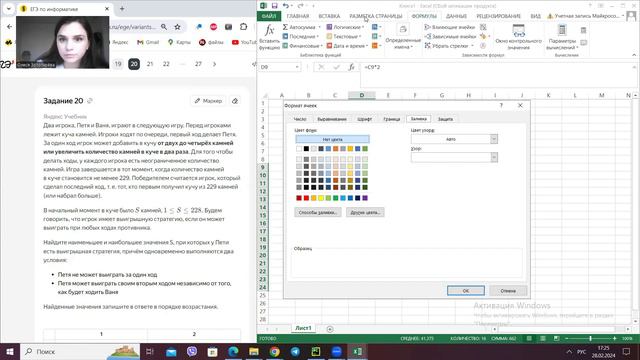The height and width of the screenshot is (360, 640).
Task: Pick the black swatch in the top color row
Action: pos(306,149)
